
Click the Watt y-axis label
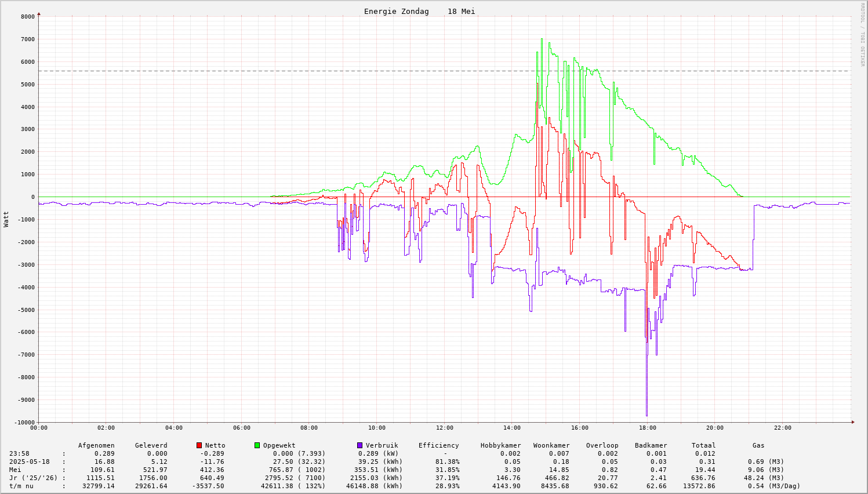6,219
